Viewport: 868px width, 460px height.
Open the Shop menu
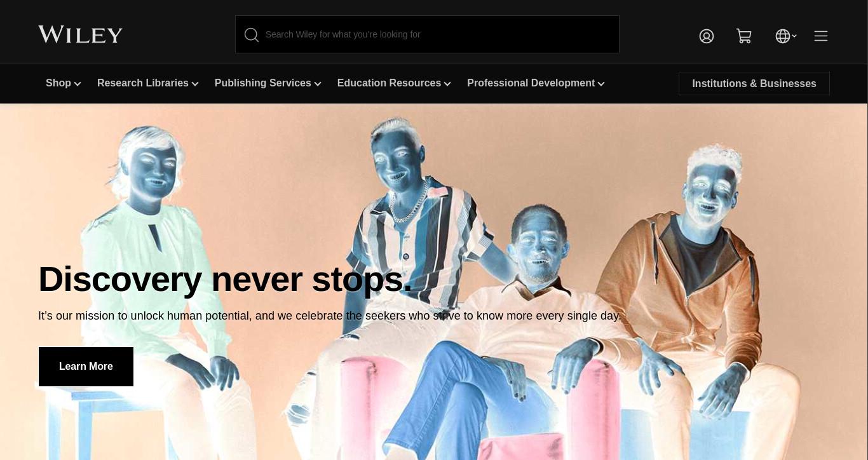58,83
